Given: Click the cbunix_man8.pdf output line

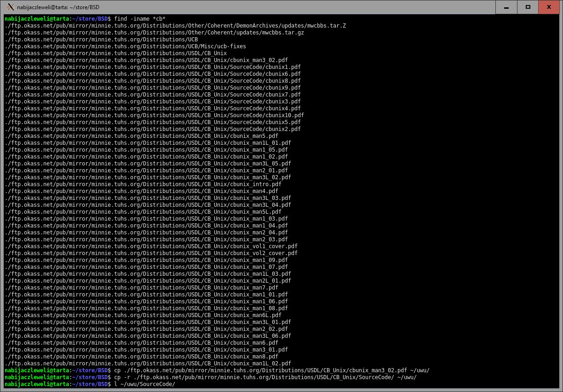Looking at the screenshot, I should click(x=142, y=357).
